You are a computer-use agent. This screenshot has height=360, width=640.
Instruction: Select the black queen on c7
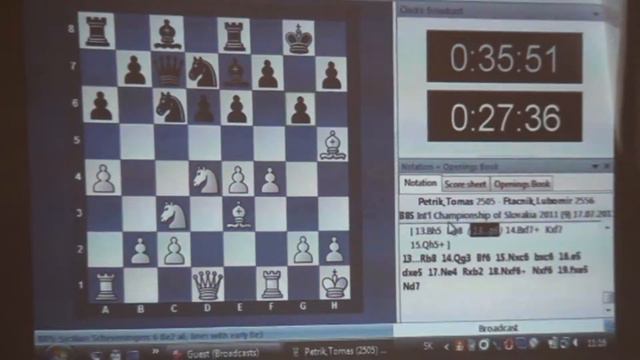click(168, 71)
